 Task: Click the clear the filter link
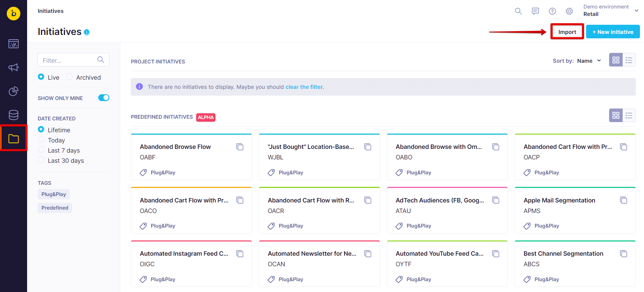(304, 87)
